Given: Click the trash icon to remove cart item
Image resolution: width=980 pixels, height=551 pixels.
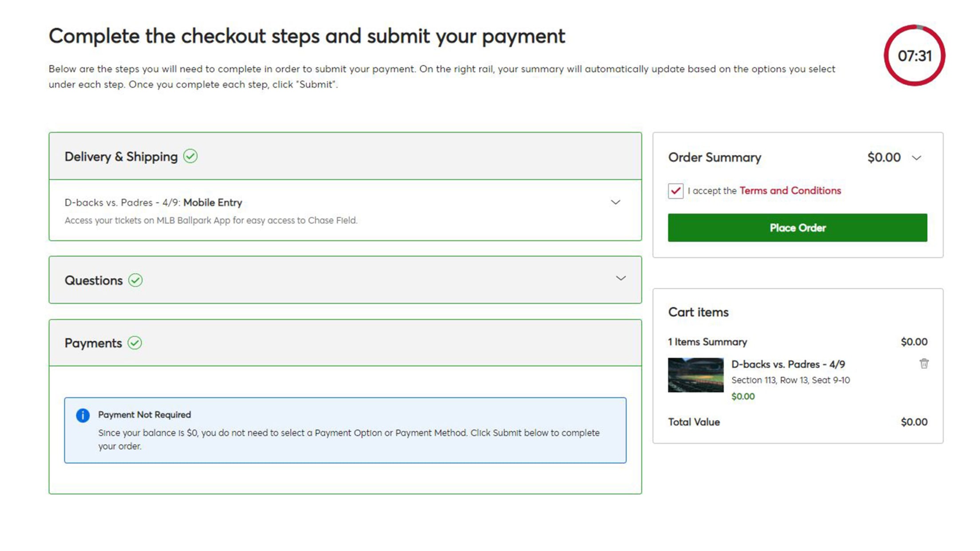Looking at the screenshot, I should [x=924, y=363].
